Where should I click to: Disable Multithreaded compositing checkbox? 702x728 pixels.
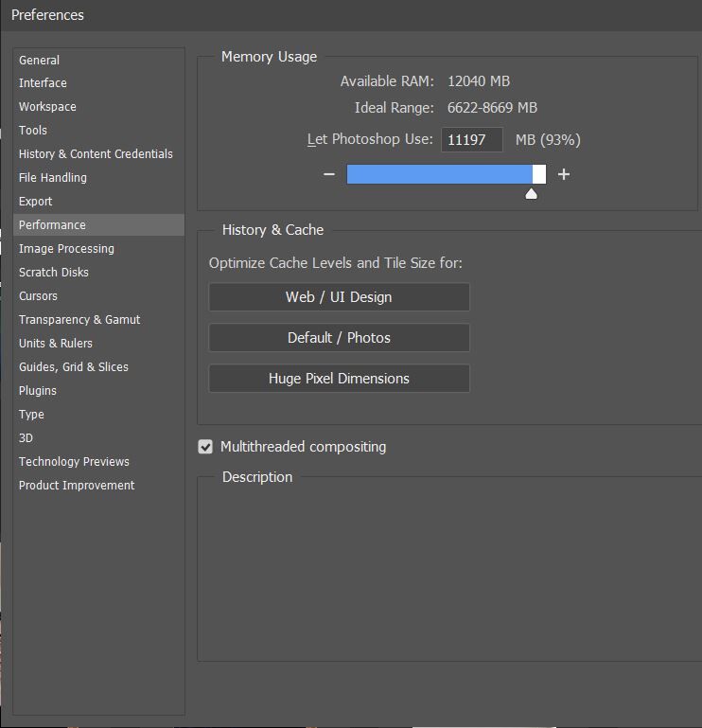(205, 447)
